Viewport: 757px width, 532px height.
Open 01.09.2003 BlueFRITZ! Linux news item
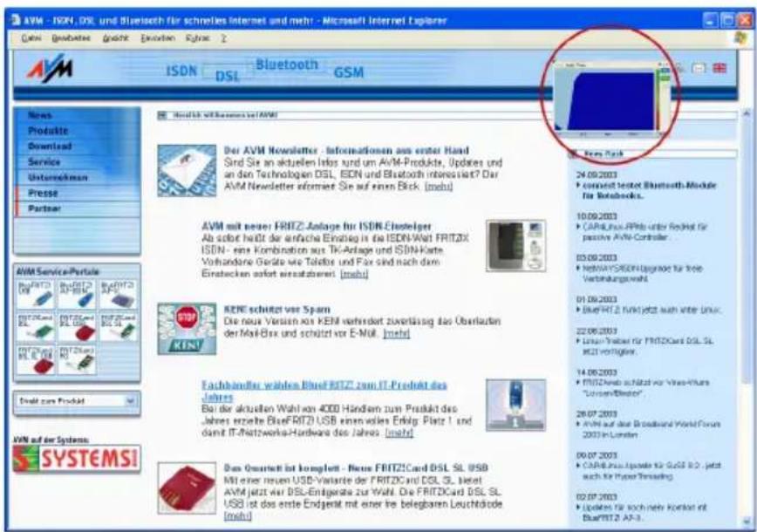click(x=651, y=310)
